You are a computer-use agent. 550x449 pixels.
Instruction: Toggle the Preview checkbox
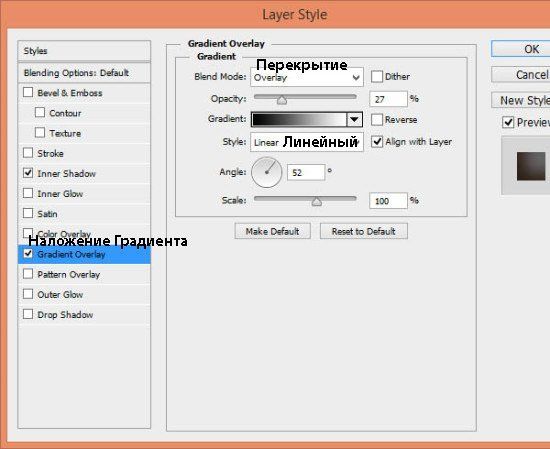(x=508, y=122)
